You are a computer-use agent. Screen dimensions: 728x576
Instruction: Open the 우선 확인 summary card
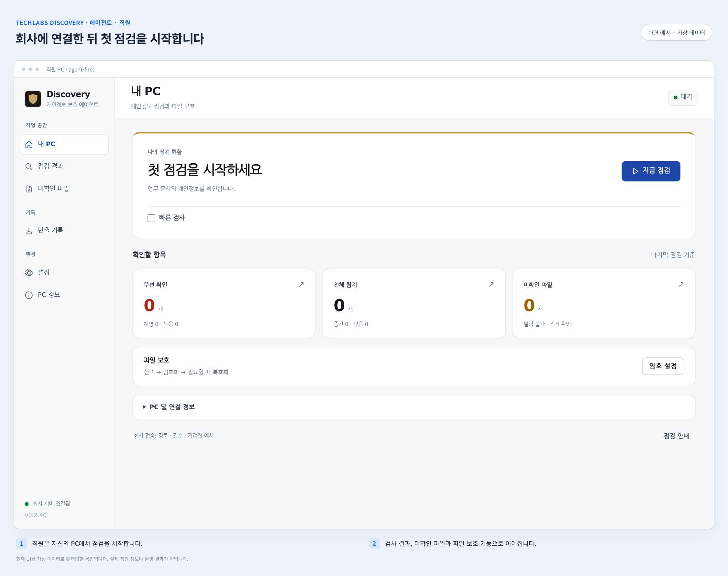pos(224,303)
